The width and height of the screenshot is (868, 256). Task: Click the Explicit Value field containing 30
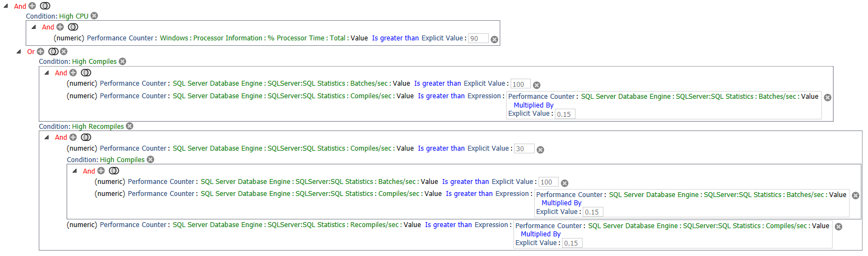point(524,149)
